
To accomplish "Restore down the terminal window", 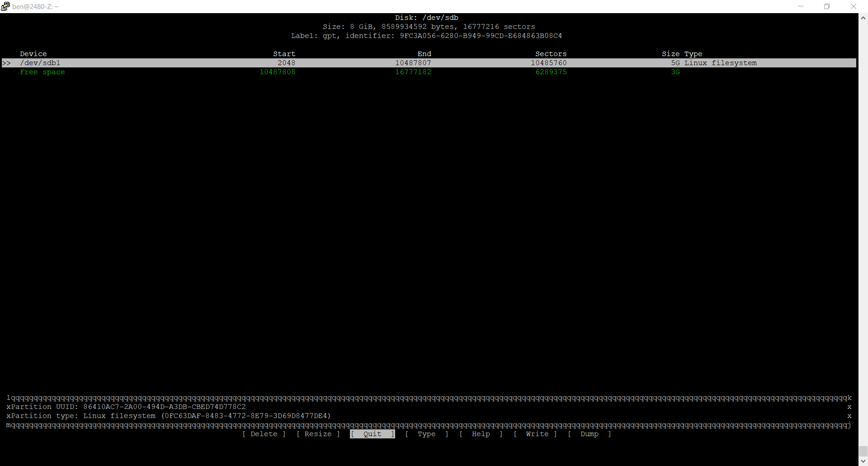I will coord(827,6).
